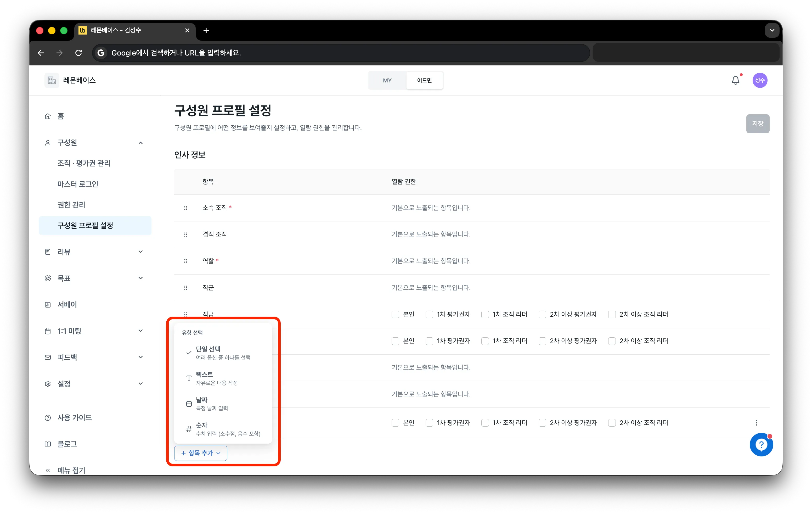Click the browser reload icon

pyautogui.click(x=78, y=53)
